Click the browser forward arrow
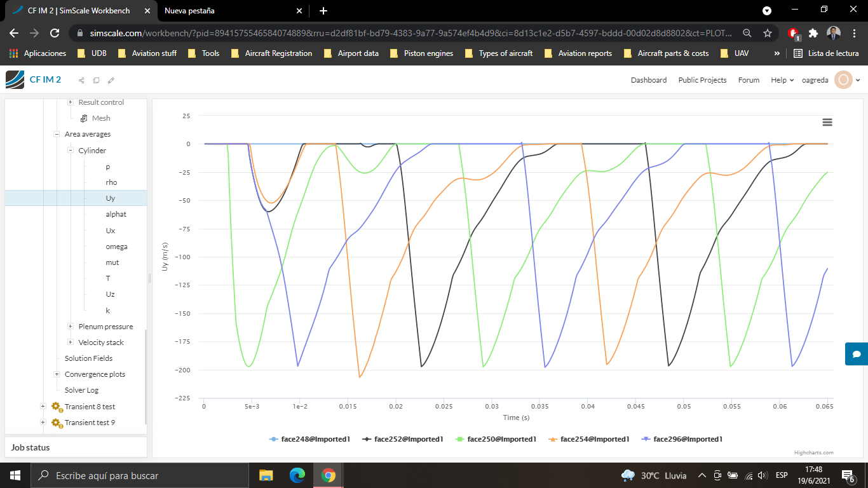This screenshot has width=868, height=488. (x=34, y=33)
